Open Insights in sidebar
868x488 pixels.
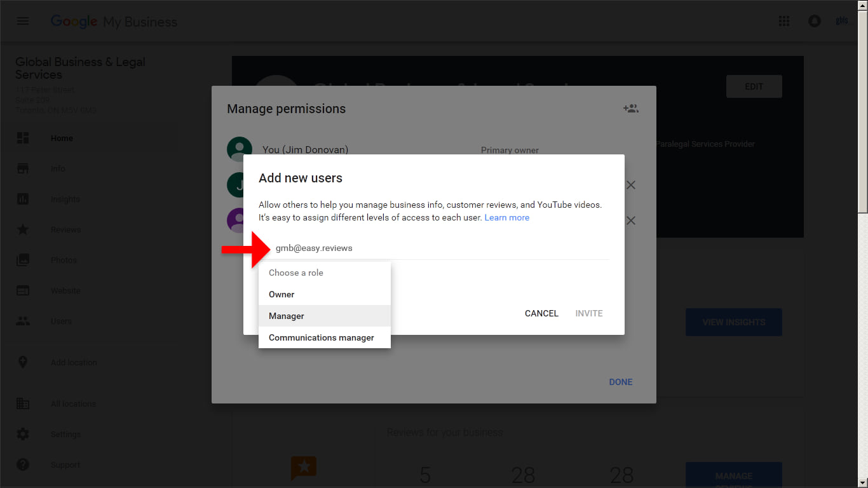coord(65,199)
